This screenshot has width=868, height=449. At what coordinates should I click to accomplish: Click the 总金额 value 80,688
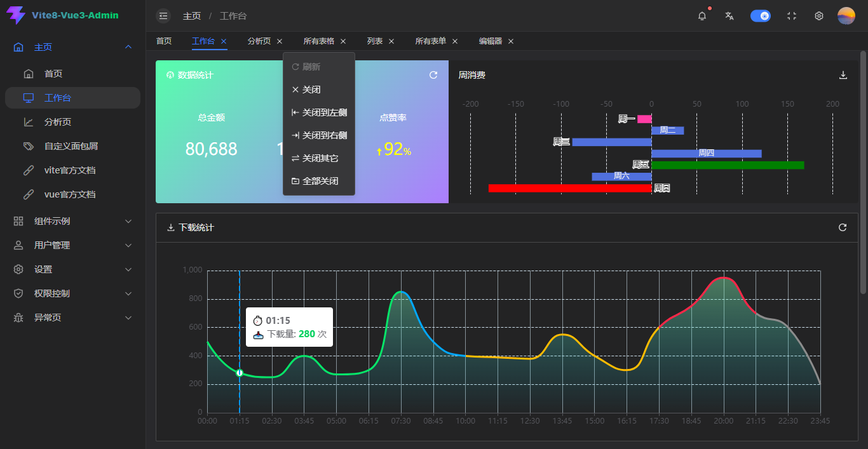[211, 149]
